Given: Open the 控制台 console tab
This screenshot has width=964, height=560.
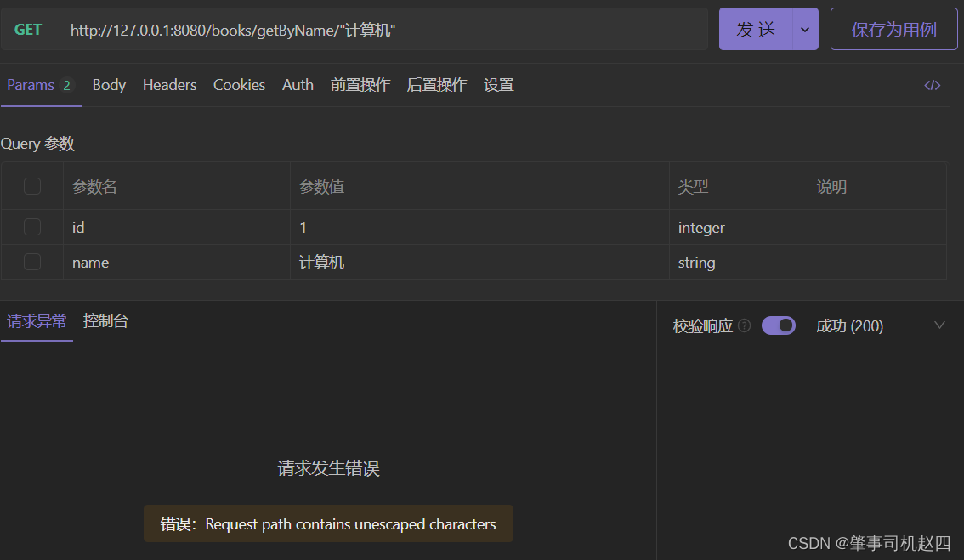Looking at the screenshot, I should (x=106, y=321).
